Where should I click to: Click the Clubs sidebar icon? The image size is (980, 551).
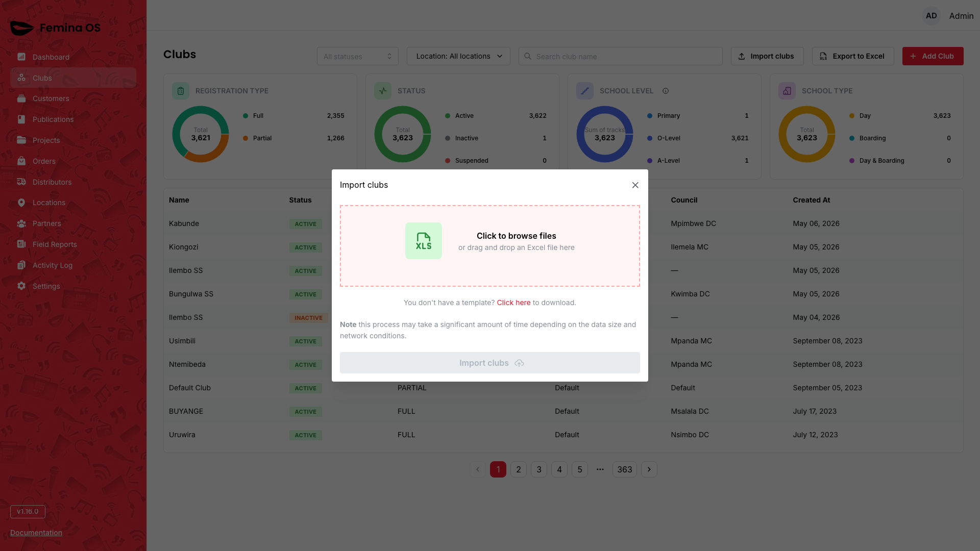point(21,78)
